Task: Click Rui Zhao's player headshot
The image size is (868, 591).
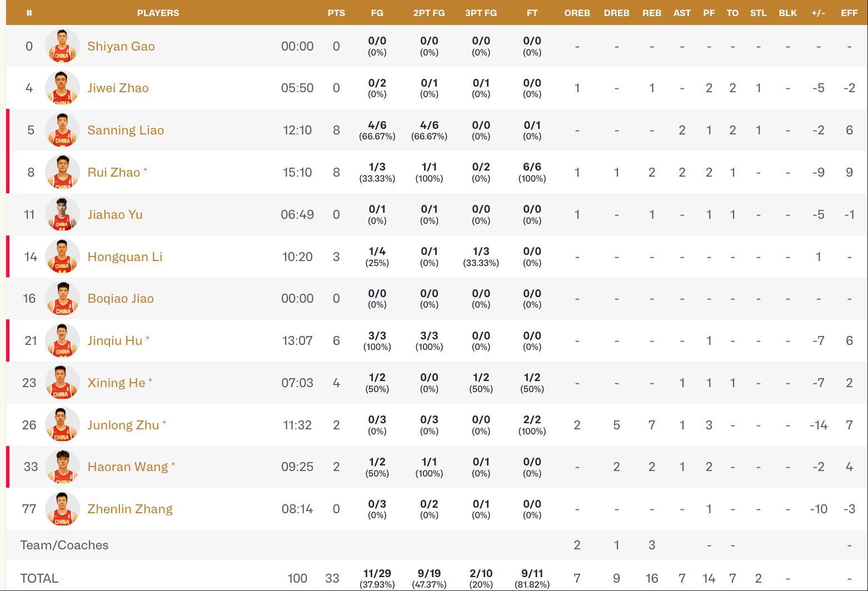Action: (x=62, y=172)
